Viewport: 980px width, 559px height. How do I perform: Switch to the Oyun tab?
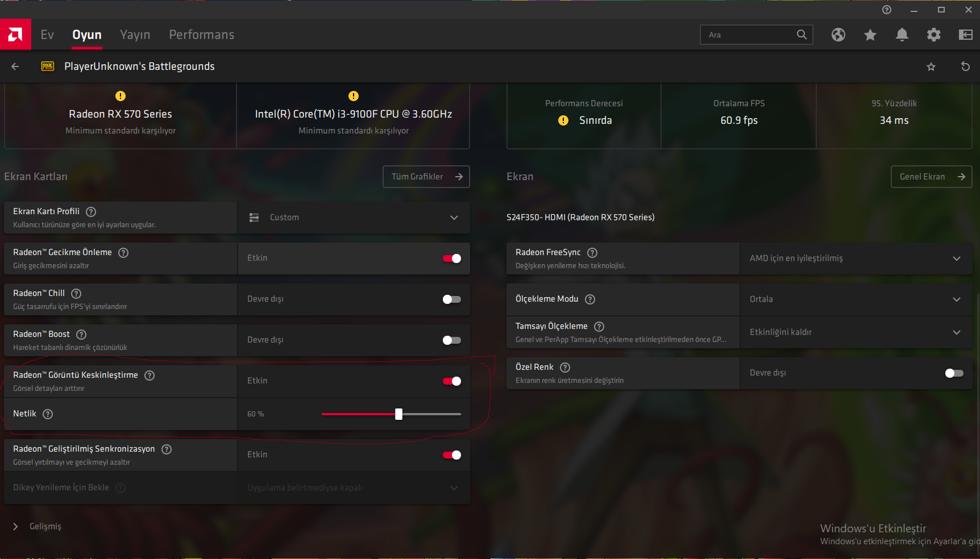click(87, 35)
